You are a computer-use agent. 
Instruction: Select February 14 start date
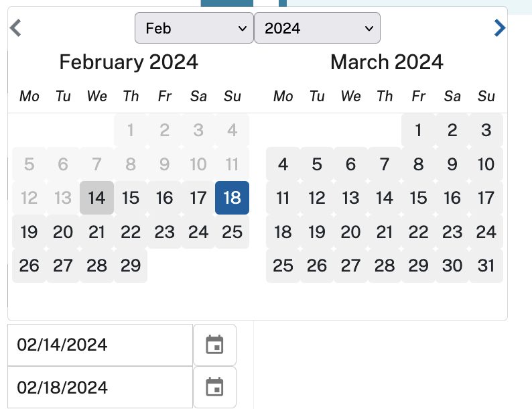click(96, 198)
